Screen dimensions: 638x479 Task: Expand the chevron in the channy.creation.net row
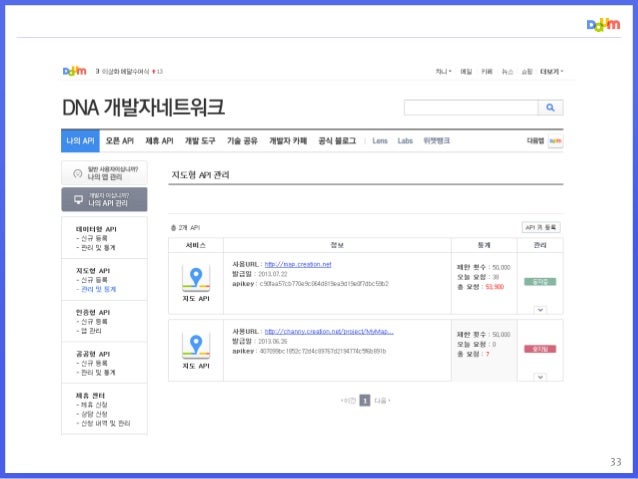coord(540,377)
